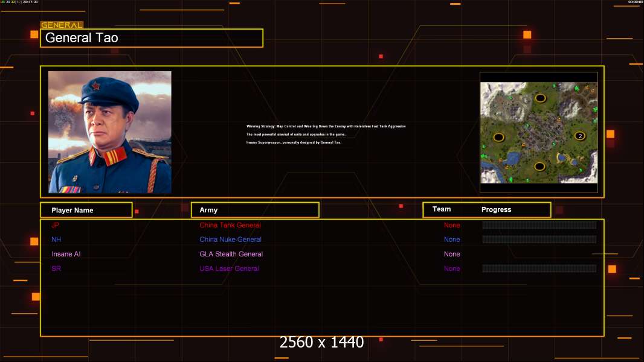The width and height of the screenshot is (644, 362).
Task: Click the General Tao name field
Action: pos(152,38)
